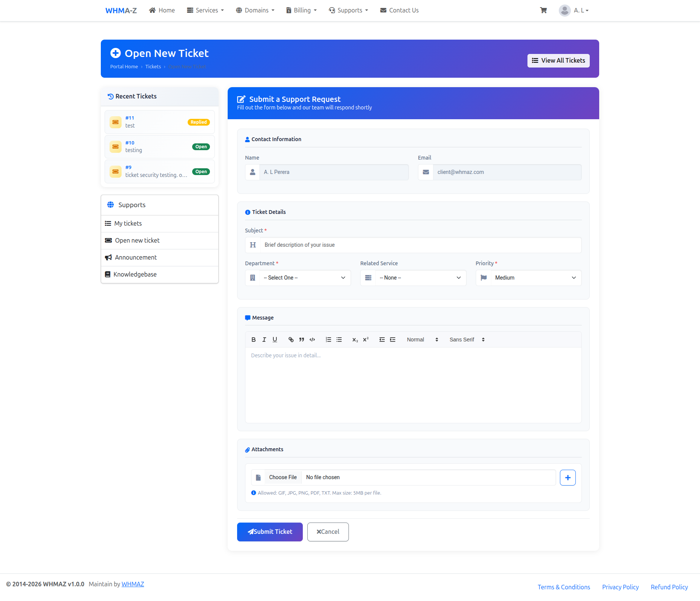Increase indentation in the message editor
700x601 pixels.
click(x=393, y=339)
